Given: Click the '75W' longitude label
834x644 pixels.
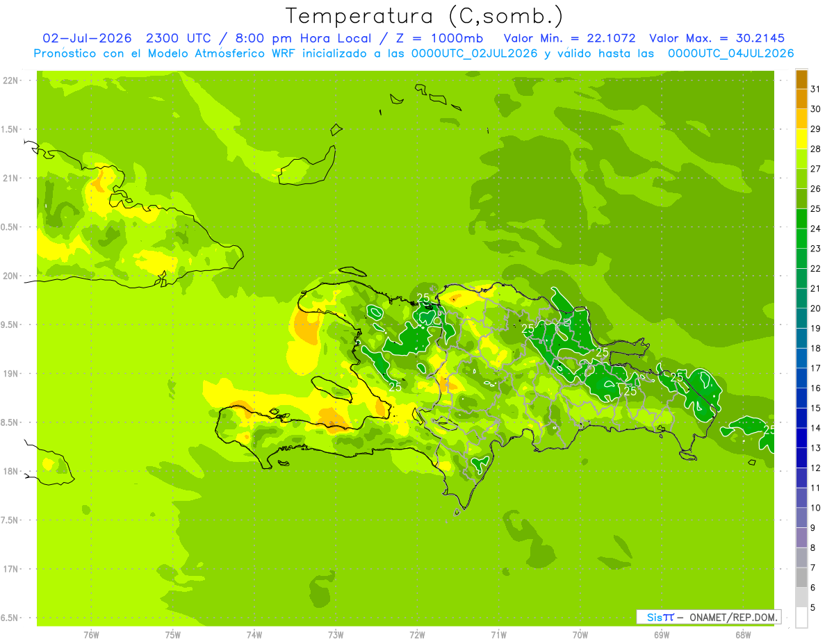Looking at the screenshot, I should pyautogui.click(x=173, y=635).
